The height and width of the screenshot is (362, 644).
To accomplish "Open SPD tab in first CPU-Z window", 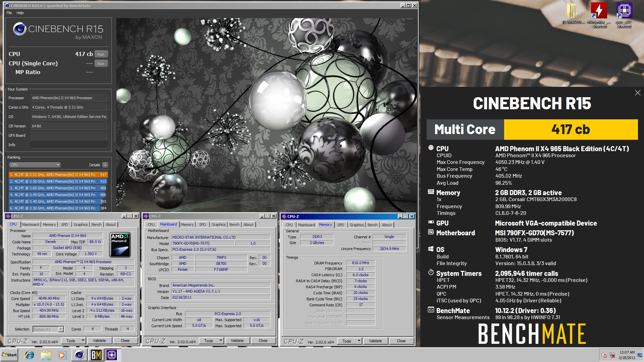I will 65,225.
